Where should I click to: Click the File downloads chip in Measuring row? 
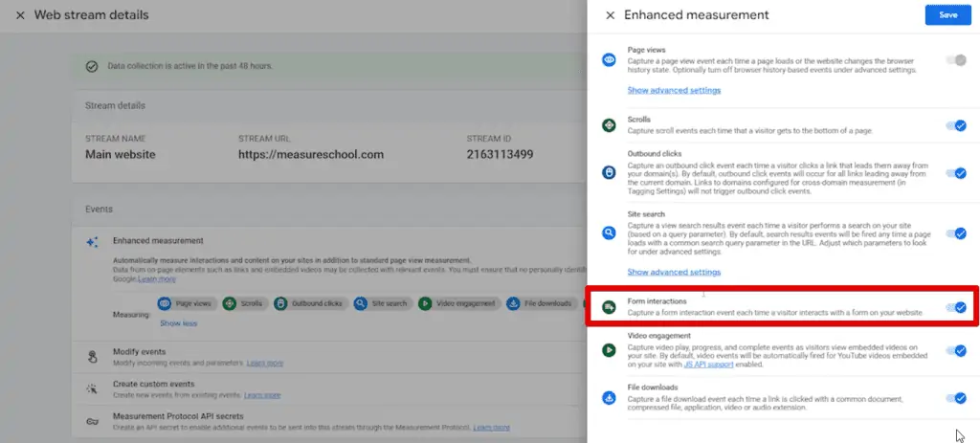coord(540,303)
